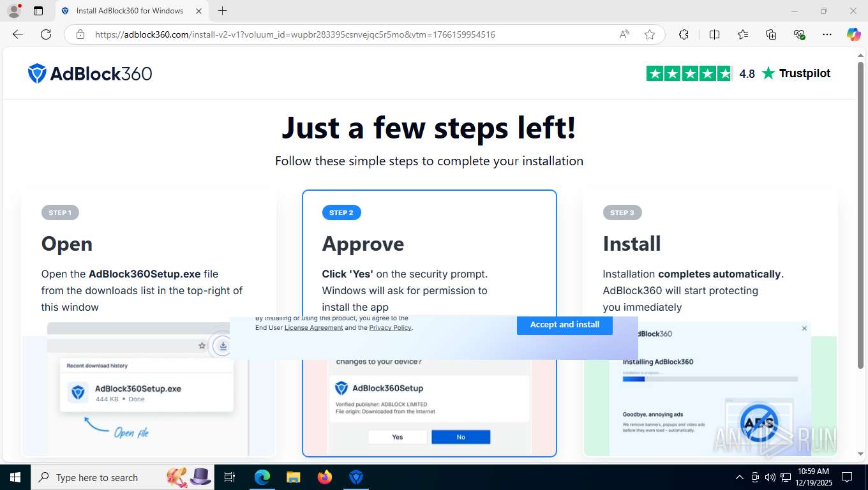Go back to the previous page
The height and width of the screenshot is (490, 868).
pos(18,34)
